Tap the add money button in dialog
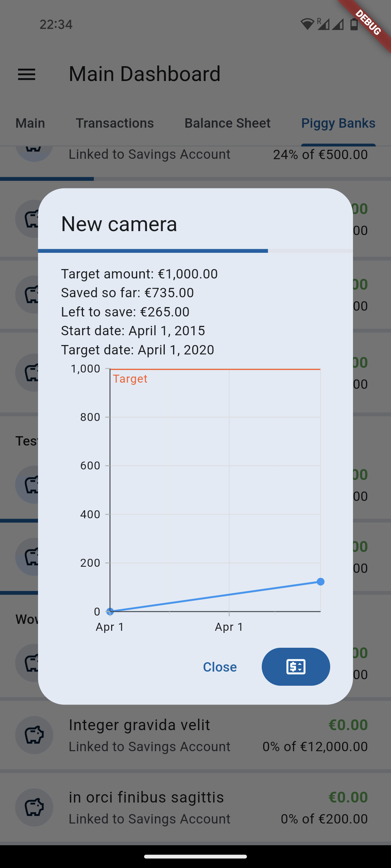 click(x=296, y=667)
